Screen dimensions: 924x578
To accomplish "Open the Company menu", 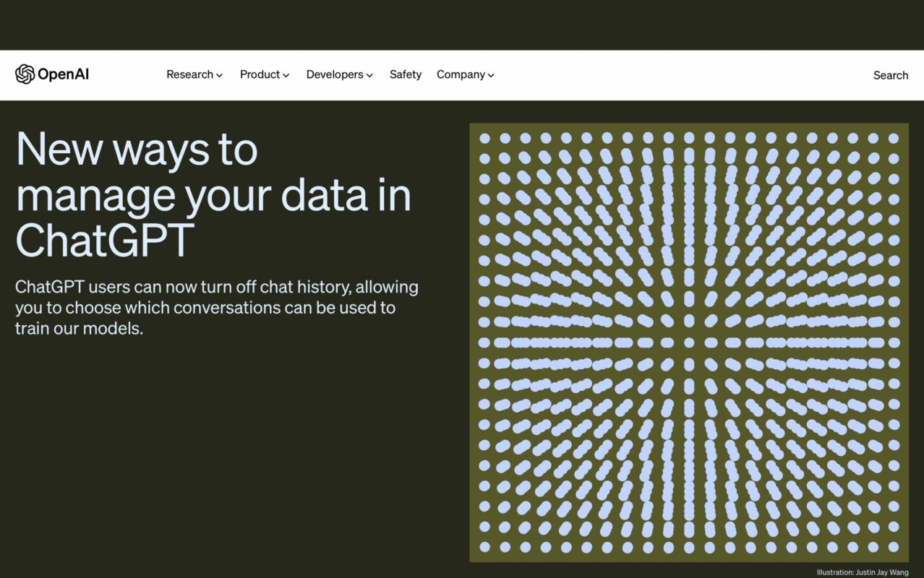I will click(466, 74).
